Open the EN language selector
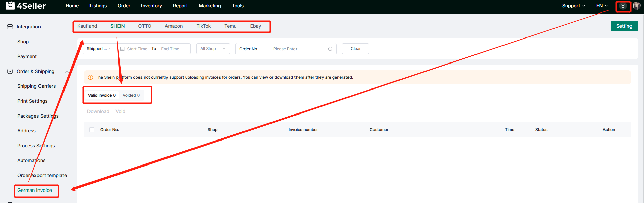 [x=602, y=6]
